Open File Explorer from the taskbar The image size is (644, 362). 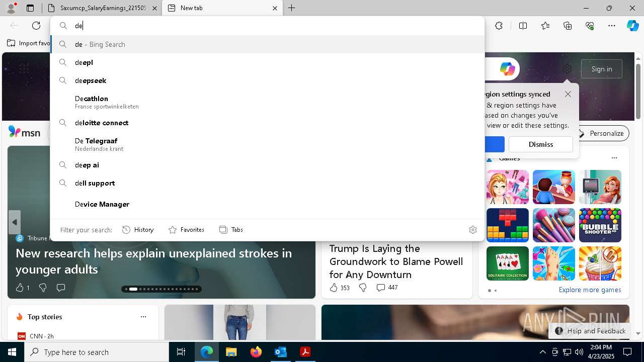pos(231,352)
